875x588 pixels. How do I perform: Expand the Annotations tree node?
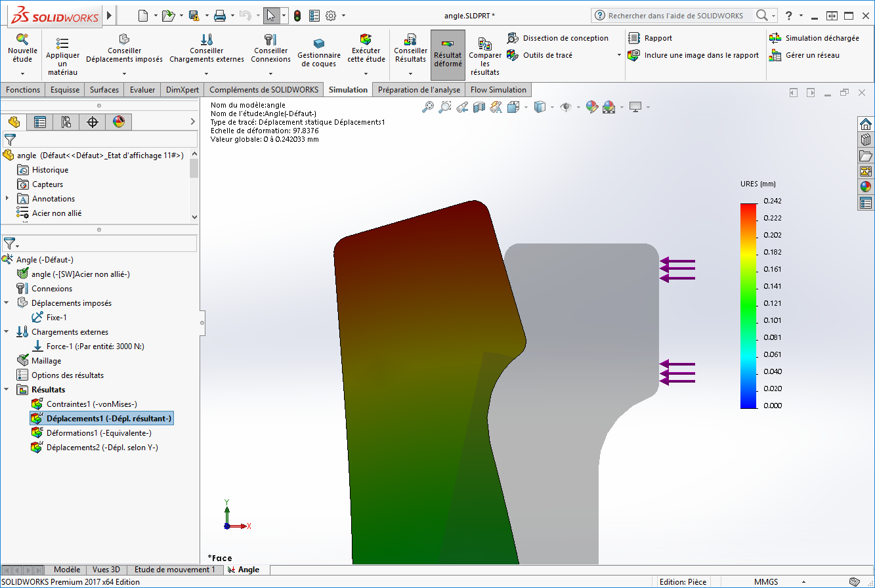click(7, 198)
